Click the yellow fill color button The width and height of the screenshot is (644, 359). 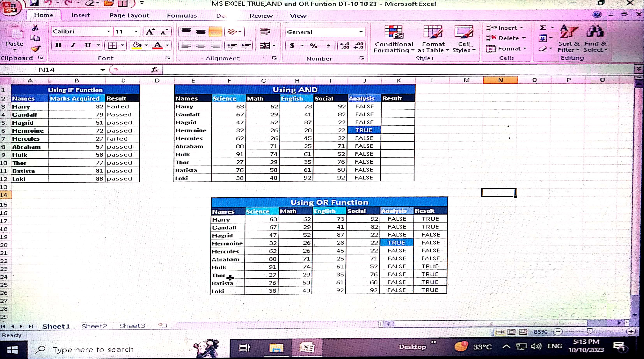tap(137, 45)
